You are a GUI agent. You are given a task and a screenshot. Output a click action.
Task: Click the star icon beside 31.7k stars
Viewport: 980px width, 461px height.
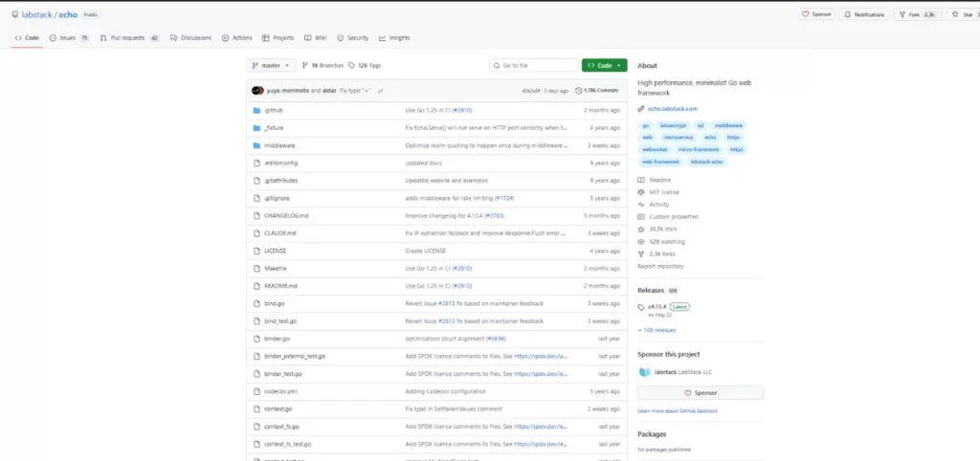641,230
